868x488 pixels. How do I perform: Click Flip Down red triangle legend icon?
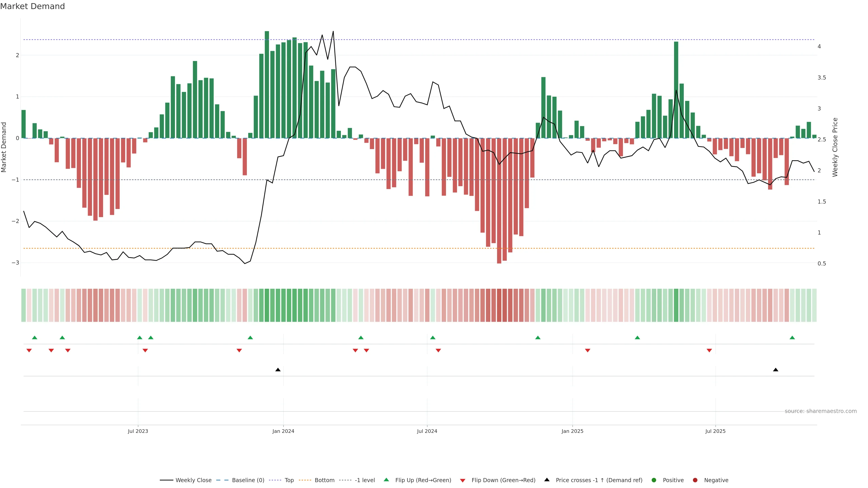(x=463, y=481)
